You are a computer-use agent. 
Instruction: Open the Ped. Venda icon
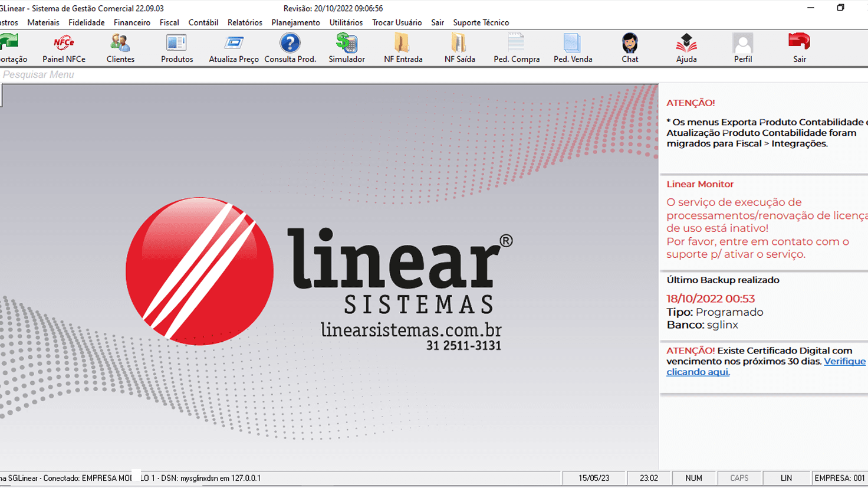click(573, 48)
